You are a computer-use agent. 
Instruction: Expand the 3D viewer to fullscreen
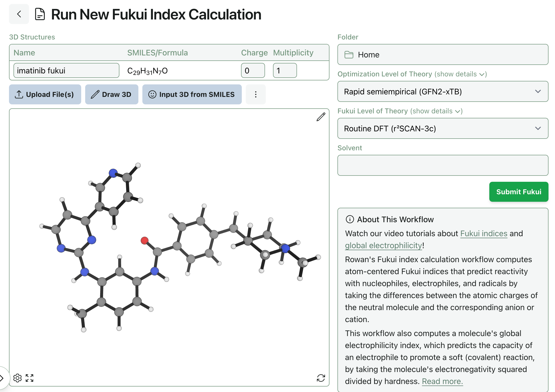point(29,378)
